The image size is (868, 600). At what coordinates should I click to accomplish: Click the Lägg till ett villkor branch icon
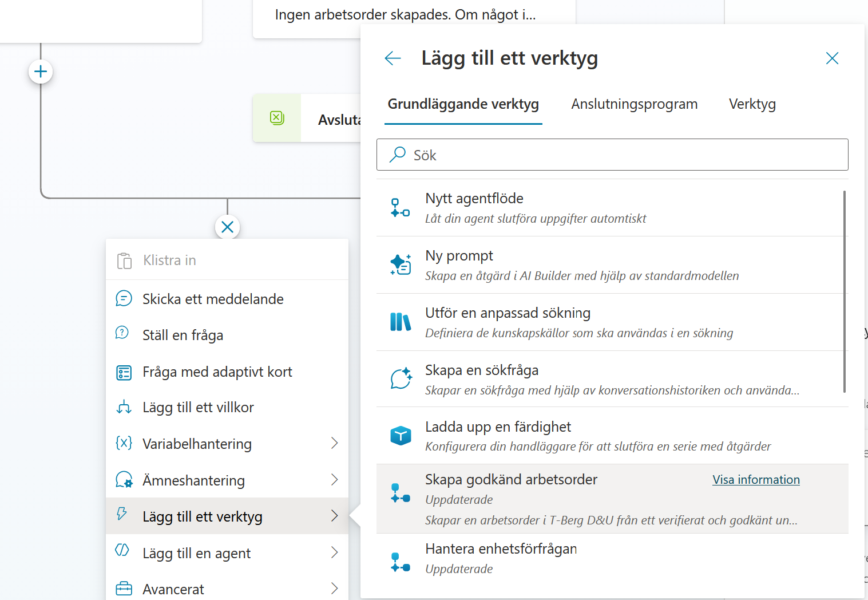[124, 407]
